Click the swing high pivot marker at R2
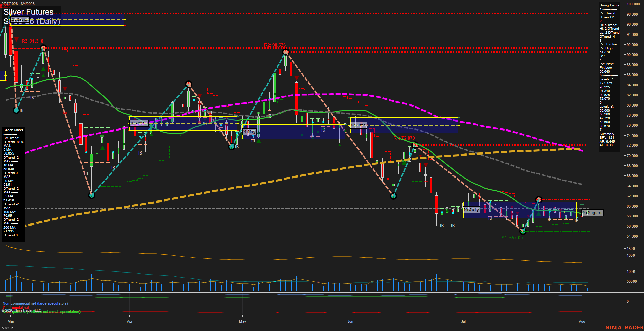 point(286,52)
